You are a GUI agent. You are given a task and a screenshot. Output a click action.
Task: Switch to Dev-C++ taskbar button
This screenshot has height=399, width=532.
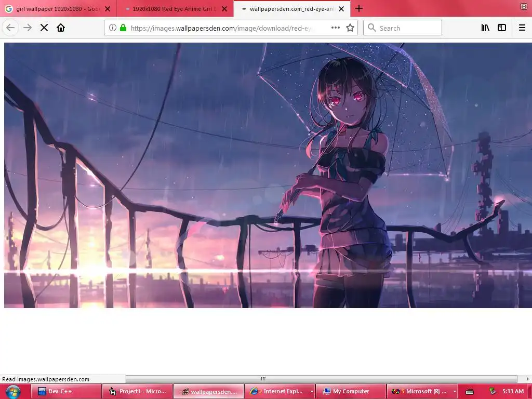[66, 391]
